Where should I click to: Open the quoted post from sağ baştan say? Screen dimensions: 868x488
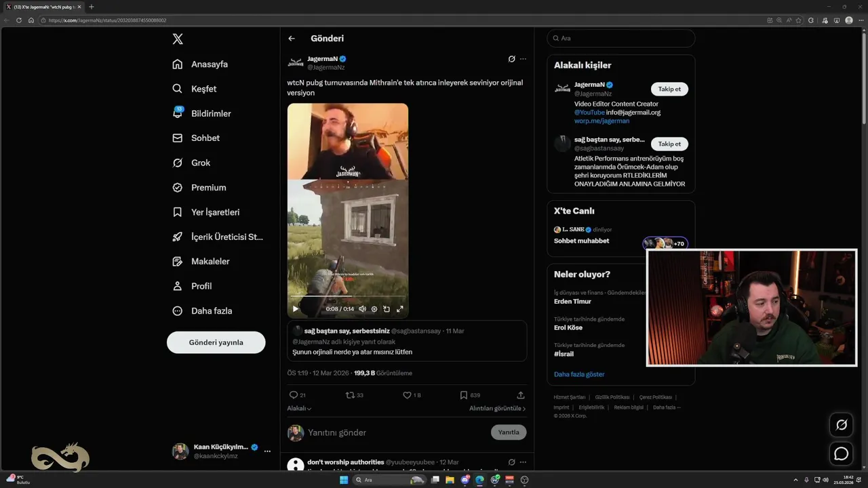tap(407, 341)
